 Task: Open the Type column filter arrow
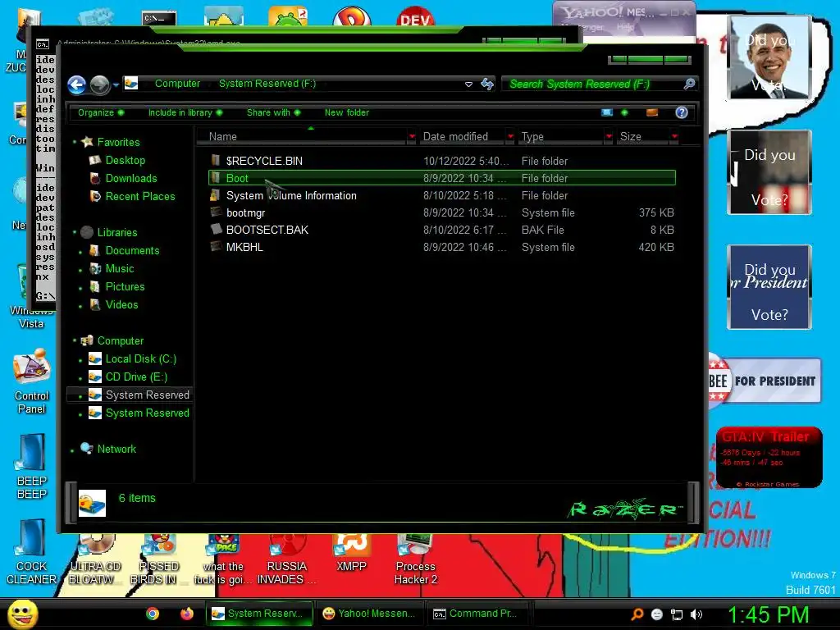(609, 137)
